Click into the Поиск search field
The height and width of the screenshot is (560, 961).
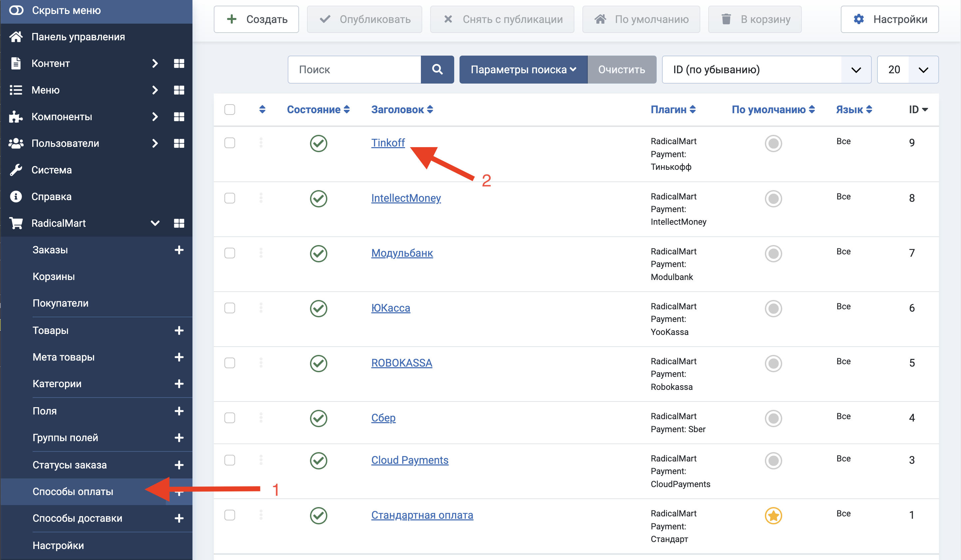pyautogui.click(x=355, y=69)
